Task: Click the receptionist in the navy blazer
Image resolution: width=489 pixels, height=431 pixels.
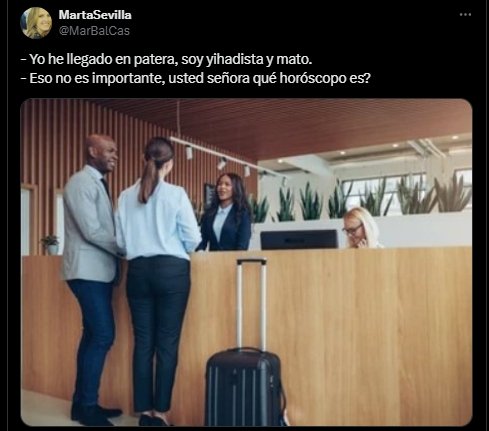Action: click(x=226, y=212)
